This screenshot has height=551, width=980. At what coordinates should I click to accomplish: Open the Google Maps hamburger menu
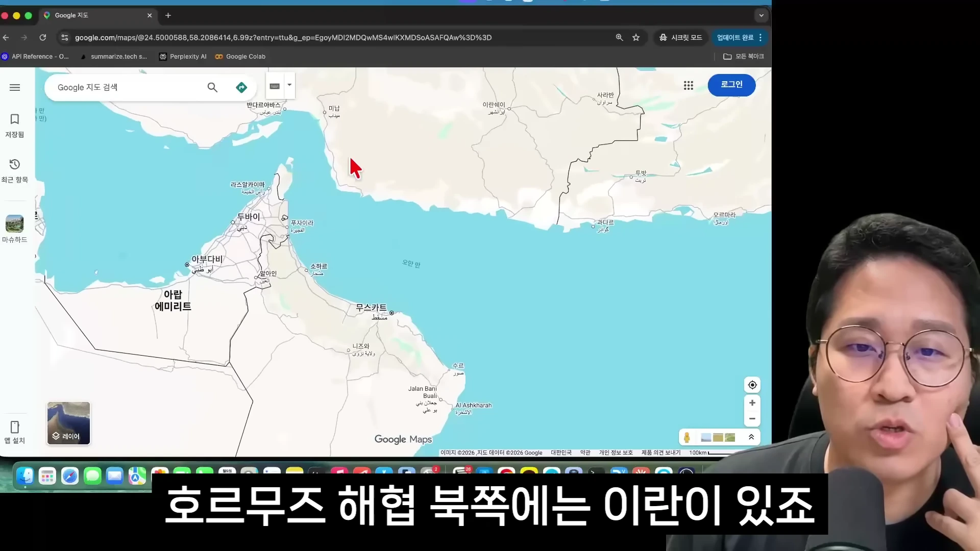click(15, 87)
